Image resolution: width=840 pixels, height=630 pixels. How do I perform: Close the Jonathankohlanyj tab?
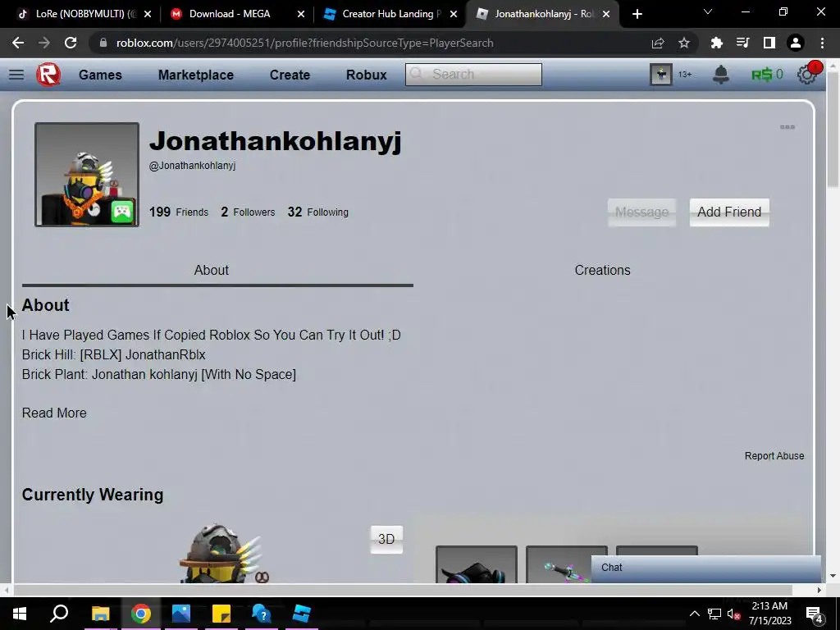click(x=606, y=14)
